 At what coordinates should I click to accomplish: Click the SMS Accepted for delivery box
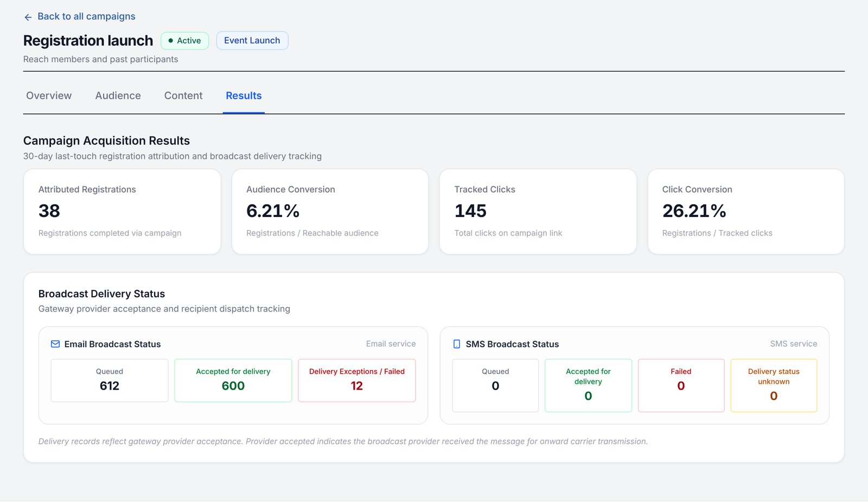(x=588, y=385)
